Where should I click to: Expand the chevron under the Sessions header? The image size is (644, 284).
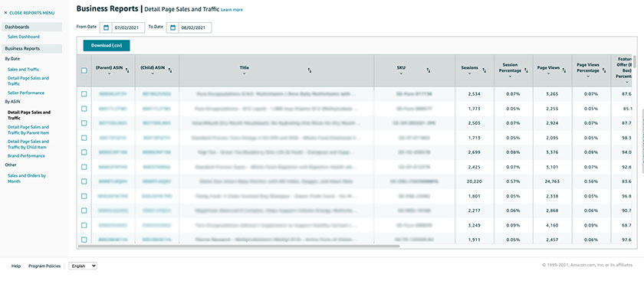click(469, 73)
